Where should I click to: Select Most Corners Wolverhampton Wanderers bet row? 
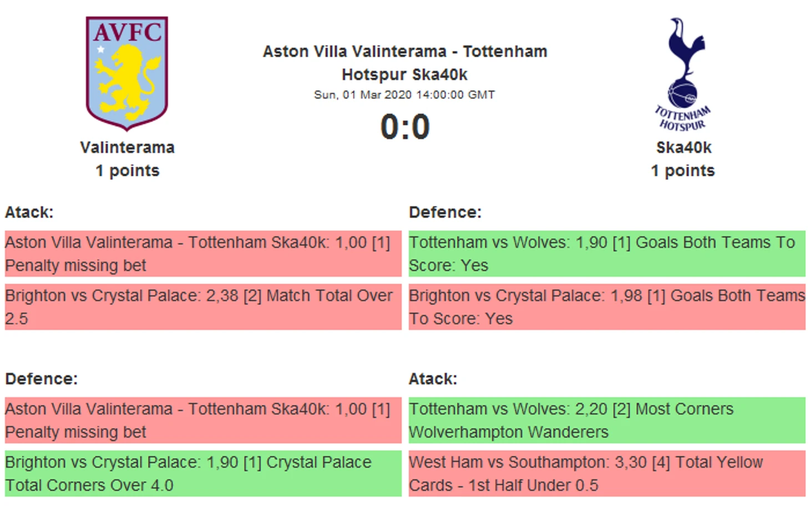point(607,420)
